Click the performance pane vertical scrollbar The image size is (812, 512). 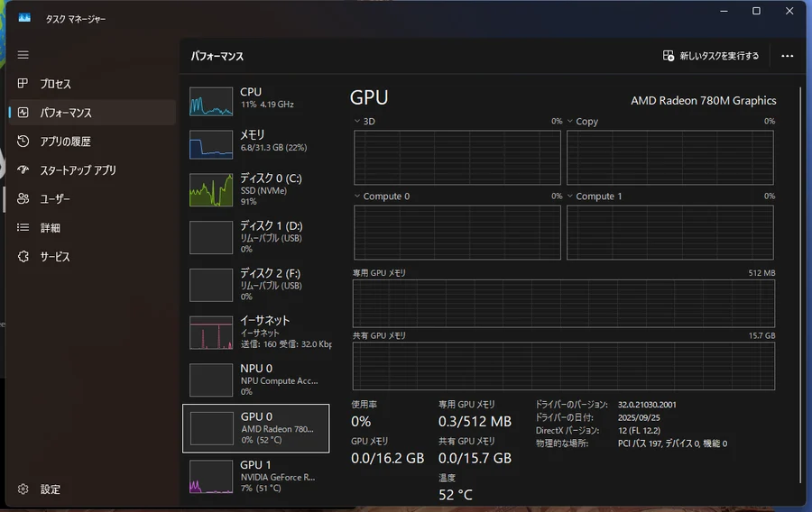[x=800, y=285]
